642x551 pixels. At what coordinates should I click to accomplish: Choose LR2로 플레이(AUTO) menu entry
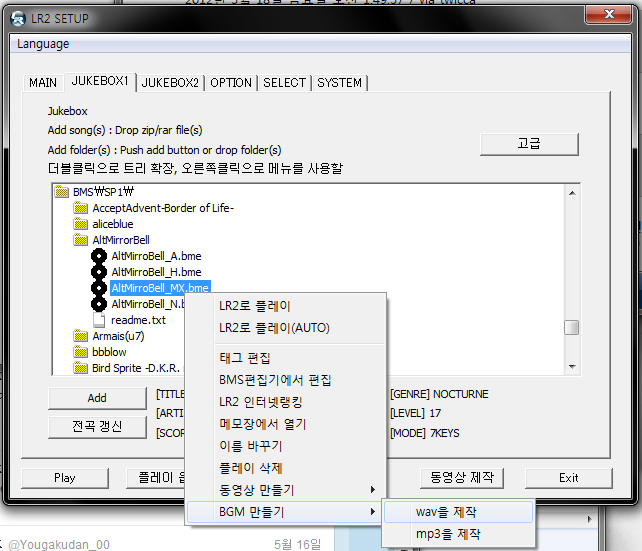click(x=287, y=328)
